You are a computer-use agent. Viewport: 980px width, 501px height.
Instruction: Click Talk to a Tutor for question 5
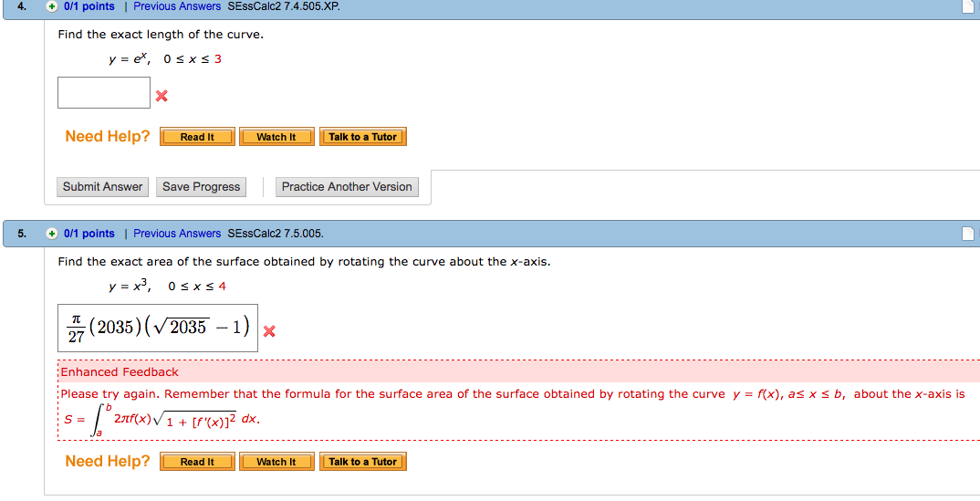tap(362, 462)
